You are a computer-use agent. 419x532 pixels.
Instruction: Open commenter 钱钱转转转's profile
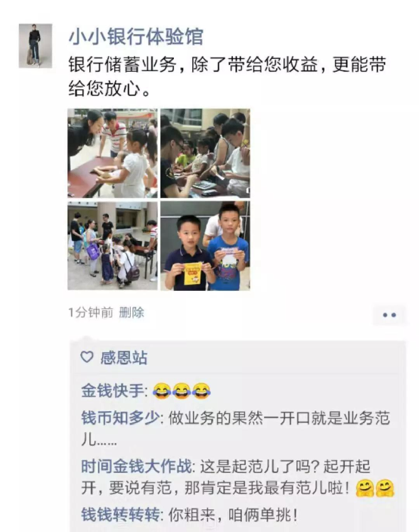pos(120,515)
